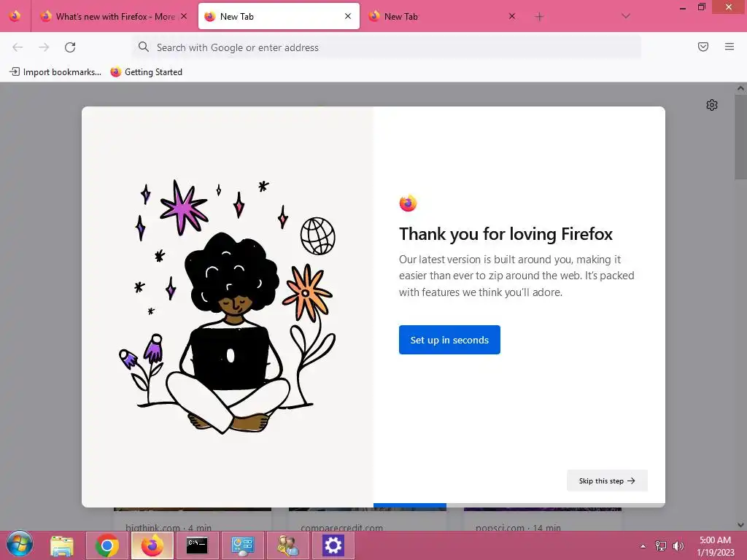
Task: Expand the list all tabs chevron
Action: [x=626, y=16]
